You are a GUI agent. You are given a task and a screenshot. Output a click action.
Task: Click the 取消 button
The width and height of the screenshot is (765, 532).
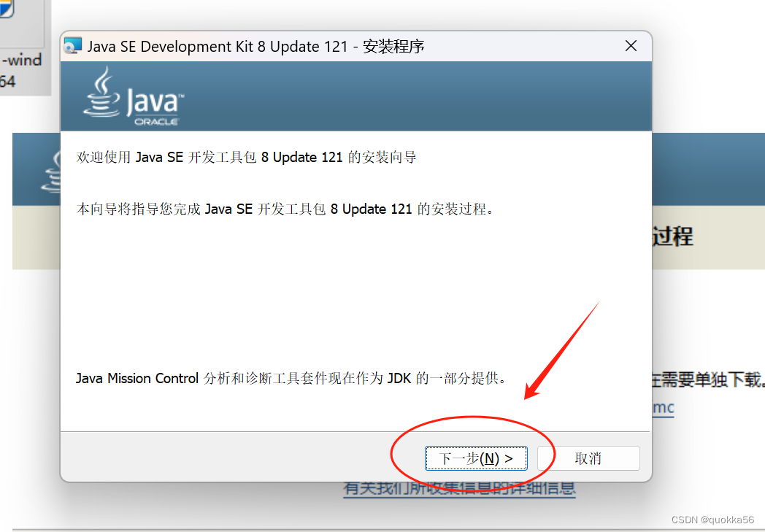point(588,458)
